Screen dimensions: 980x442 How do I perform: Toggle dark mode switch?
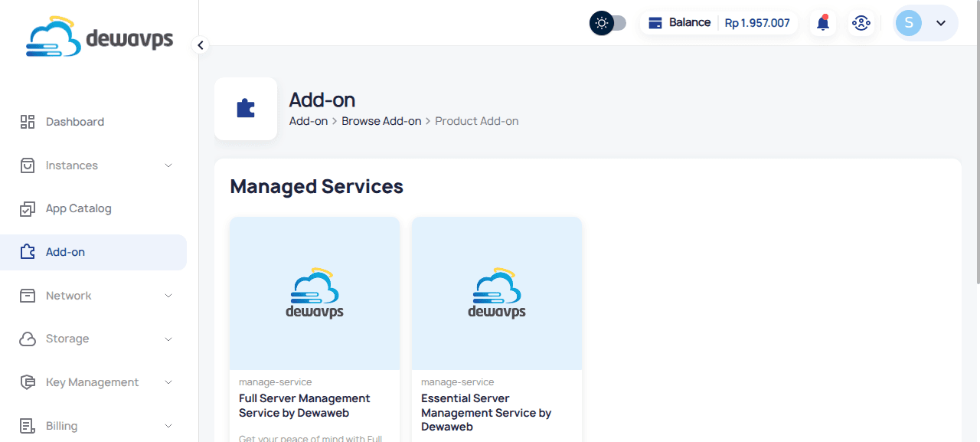(607, 23)
